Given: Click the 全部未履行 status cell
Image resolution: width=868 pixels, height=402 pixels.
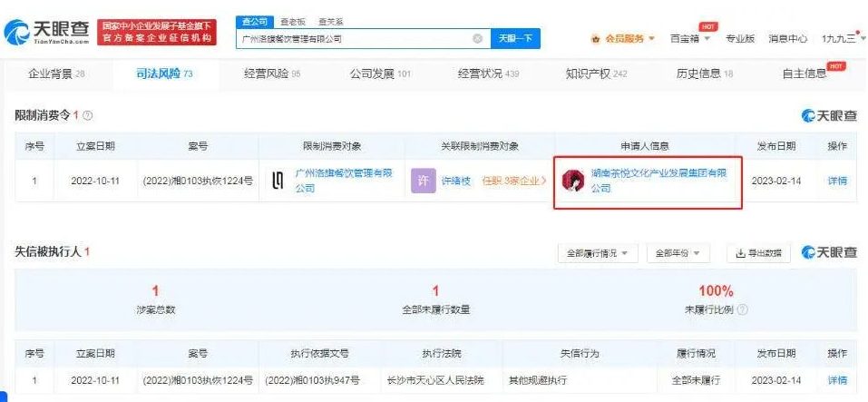Looking at the screenshot, I should tap(696, 380).
